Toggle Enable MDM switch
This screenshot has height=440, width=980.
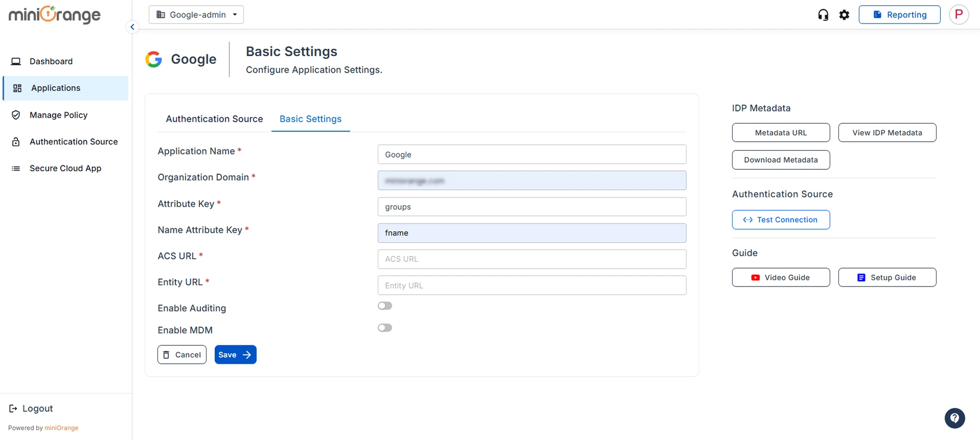click(385, 328)
